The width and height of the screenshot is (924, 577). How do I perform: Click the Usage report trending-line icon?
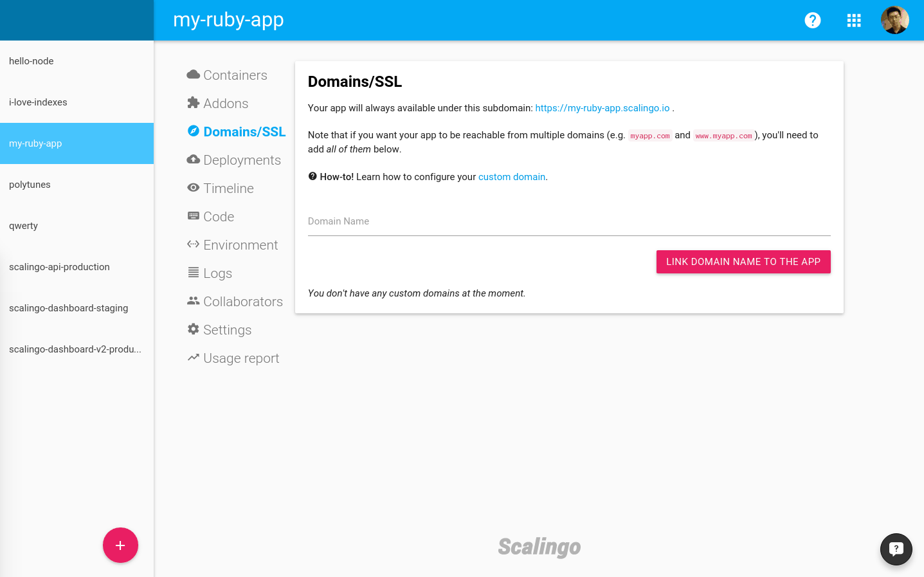[x=194, y=358]
